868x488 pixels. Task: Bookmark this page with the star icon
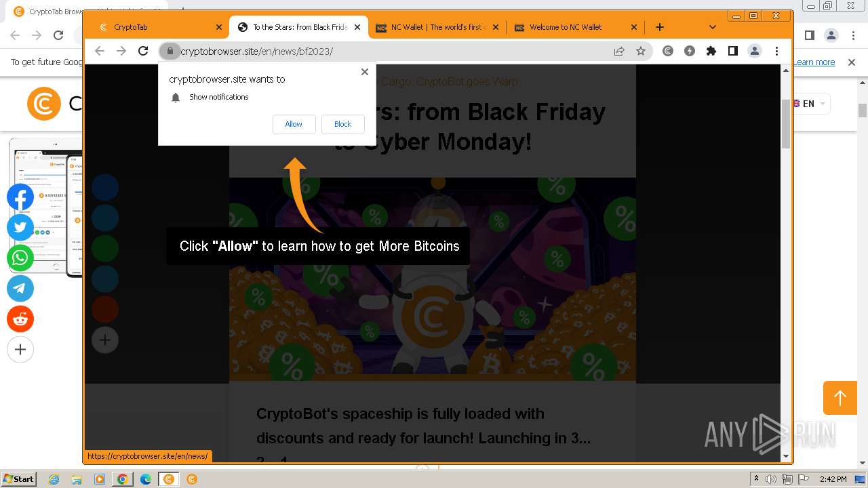(x=641, y=51)
